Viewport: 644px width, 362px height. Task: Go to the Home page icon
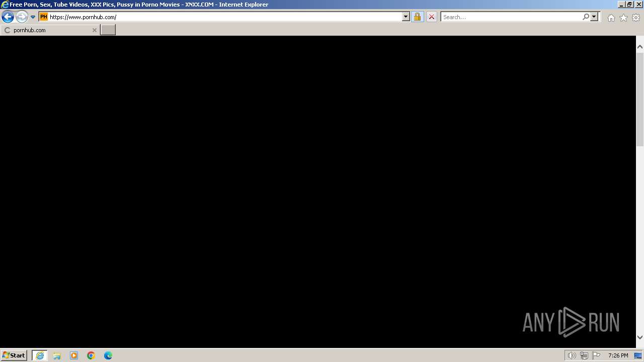[x=611, y=18]
